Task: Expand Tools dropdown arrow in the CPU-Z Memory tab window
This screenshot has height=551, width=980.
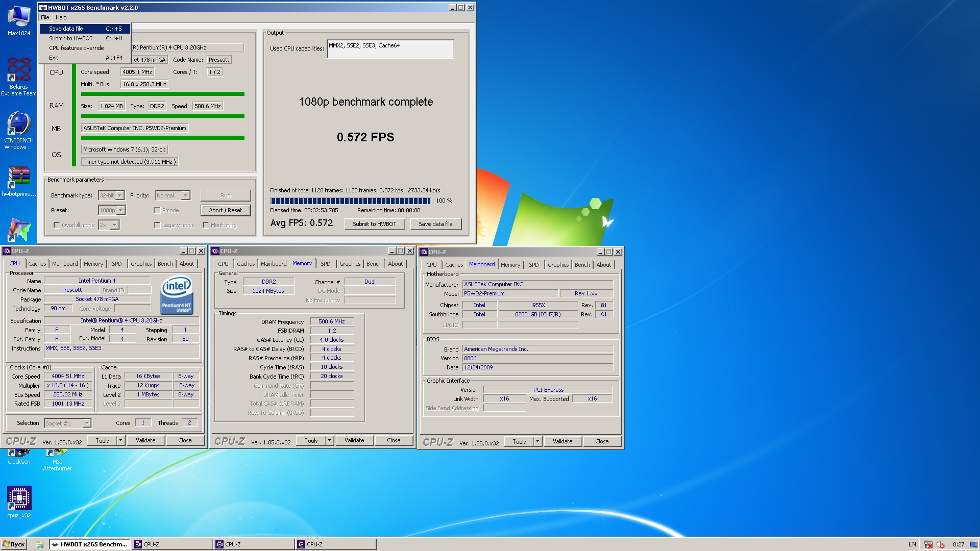Action: point(330,440)
